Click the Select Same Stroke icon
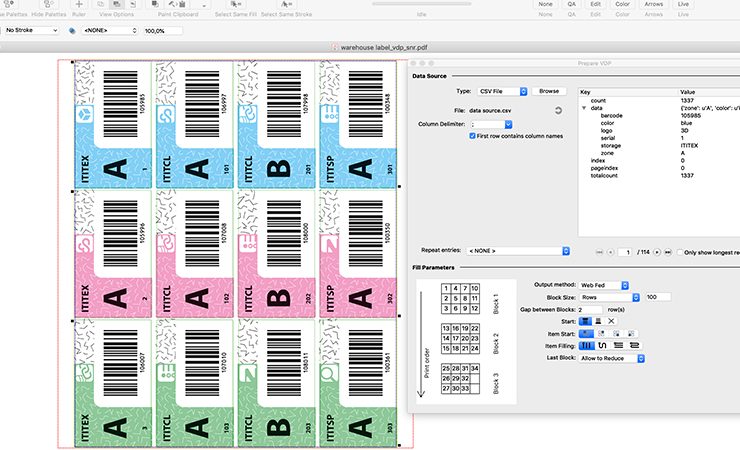The image size is (740, 450). [x=286, y=4]
